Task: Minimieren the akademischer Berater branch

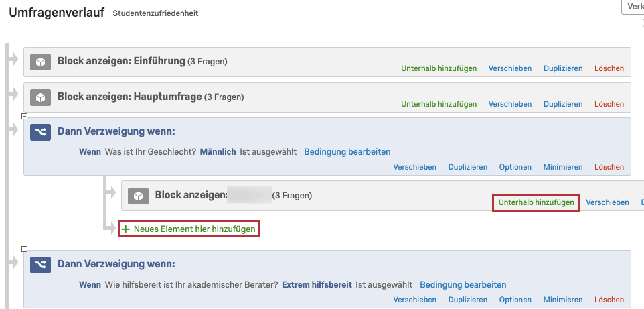Action: click(x=563, y=300)
